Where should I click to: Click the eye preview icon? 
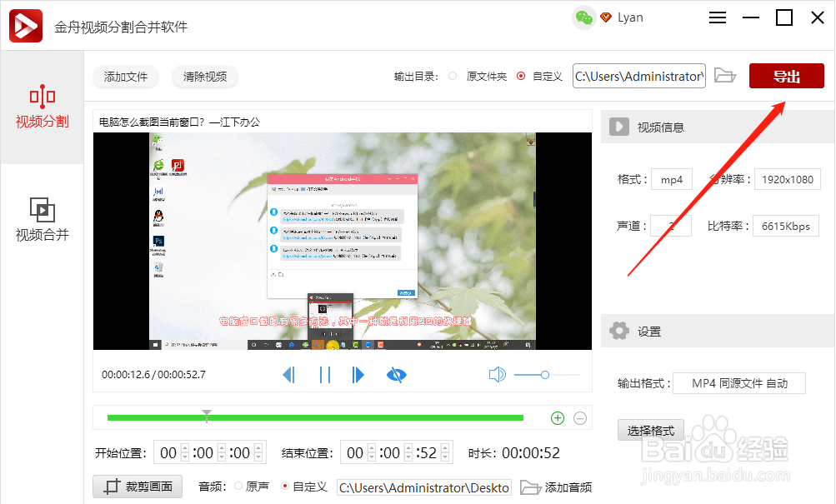click(x=396, y=375)
